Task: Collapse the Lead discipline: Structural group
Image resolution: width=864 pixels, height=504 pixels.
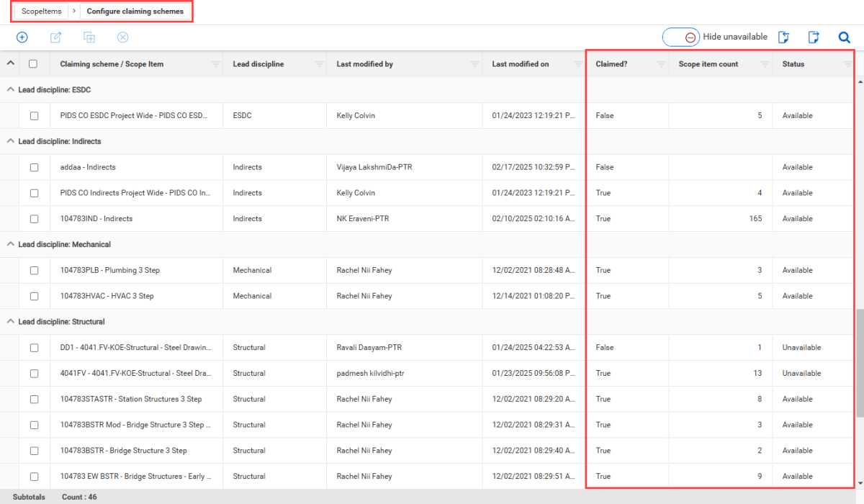Action: [x=10, y=322]
